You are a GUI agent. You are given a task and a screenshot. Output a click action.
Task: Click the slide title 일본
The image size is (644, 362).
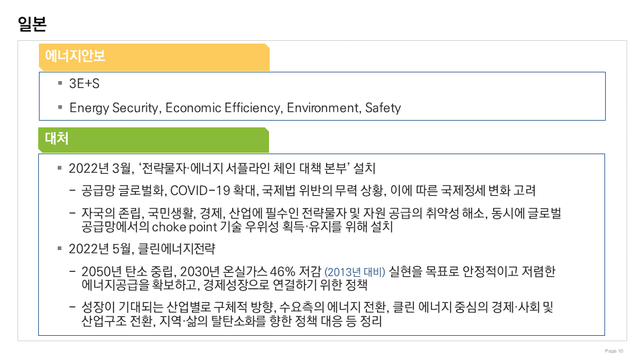tap(32, 24)
